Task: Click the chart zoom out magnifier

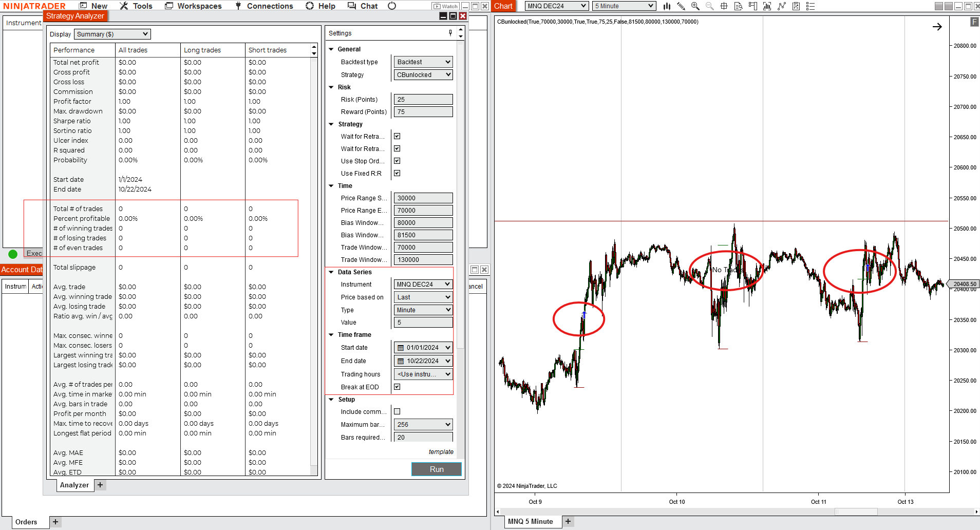Action: pyautogui.click(x=710, y=6)
